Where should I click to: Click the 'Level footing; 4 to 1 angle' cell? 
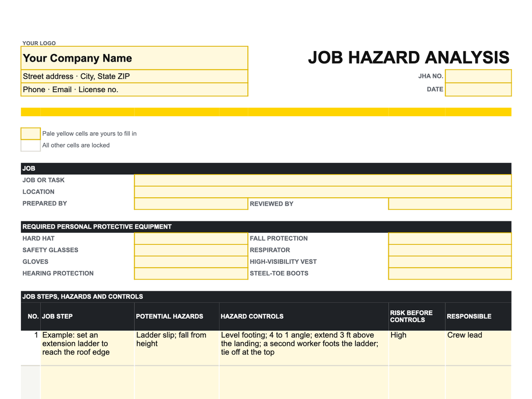coord(304,348)
